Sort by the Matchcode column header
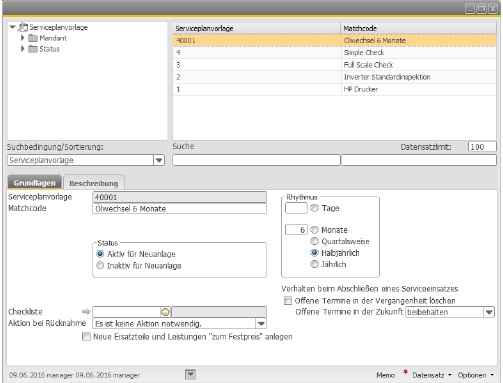Image resolution: width=503 pixels, height=383 pixels. (419, 28)
